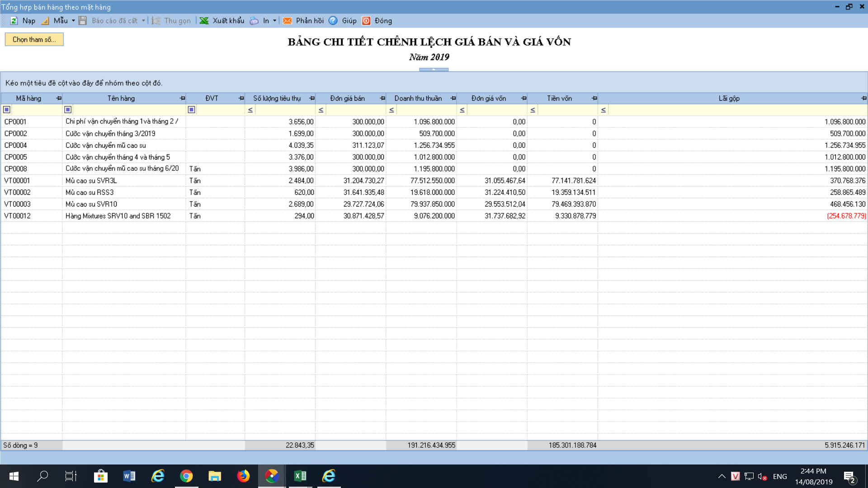868x488 pixels.
Task: Toggle the ĐVT filter box
Action: click(192, 109)
